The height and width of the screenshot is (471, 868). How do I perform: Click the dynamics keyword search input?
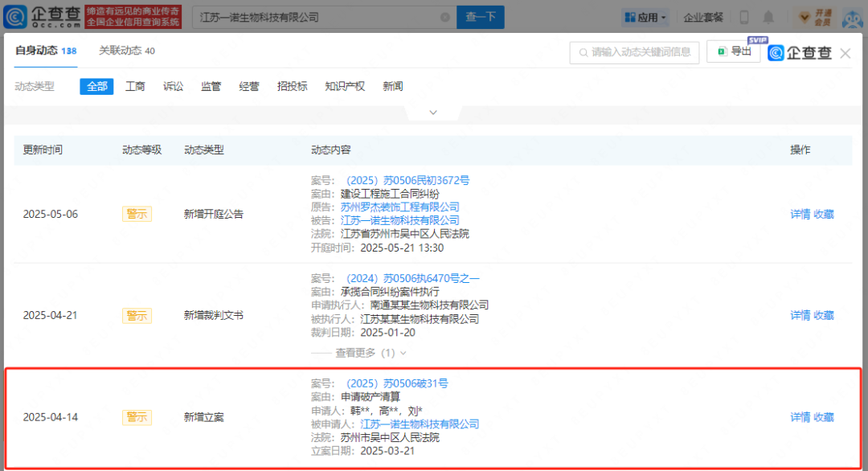click(634, 52)
